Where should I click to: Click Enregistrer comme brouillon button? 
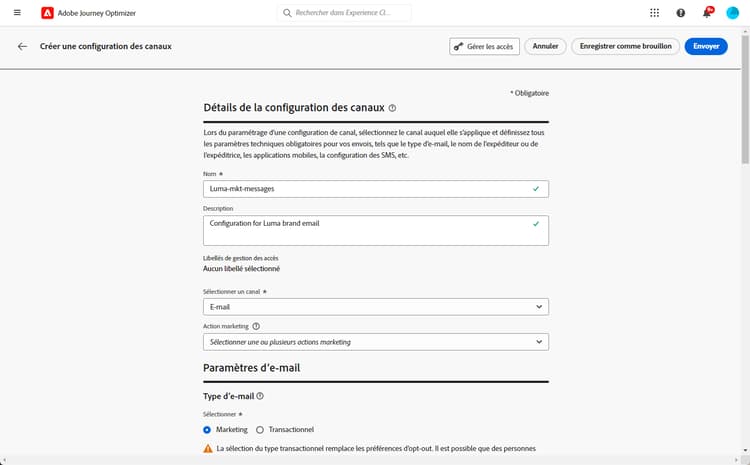click(x=625, y=46)
